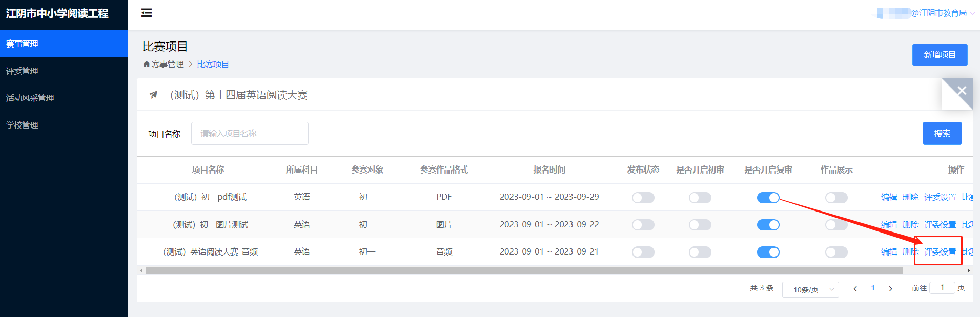Open 活动风采管理 in the sidebar
The image size is (980, 317).
[x=30, y=98]
